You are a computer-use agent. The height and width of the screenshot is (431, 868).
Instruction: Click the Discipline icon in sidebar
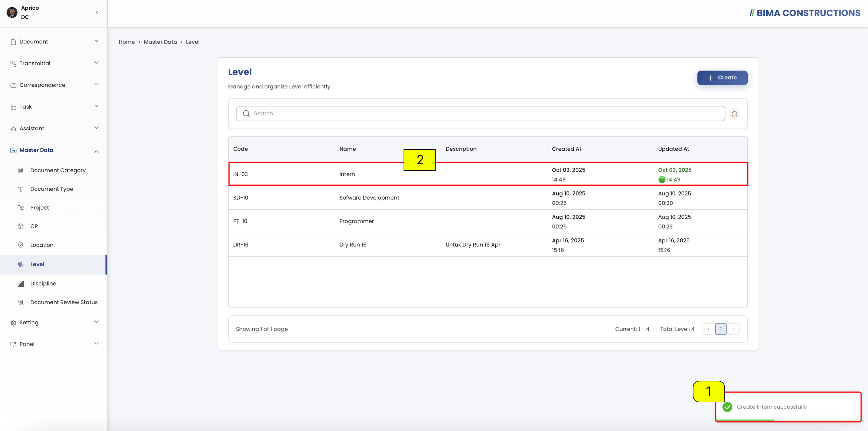[x=21, y=284]
